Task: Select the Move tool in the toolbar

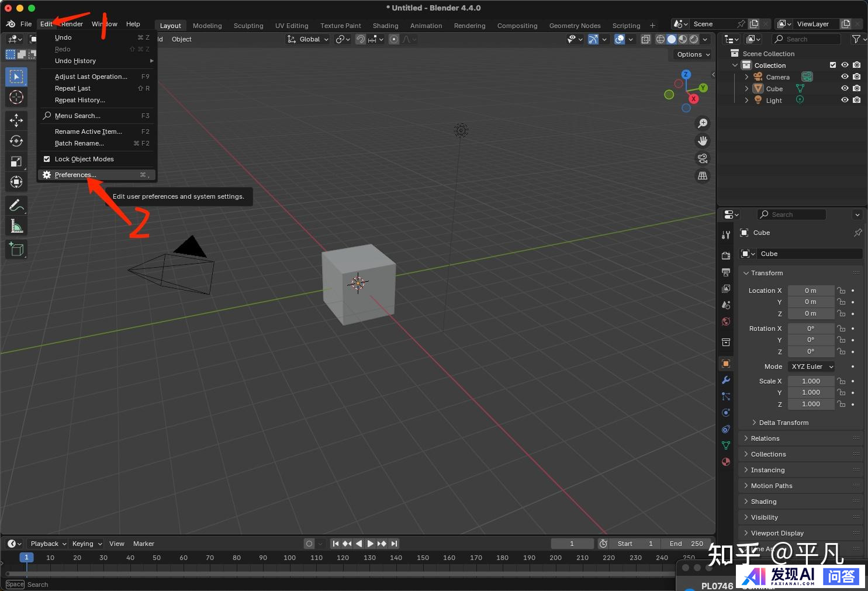Action: point(16,120)
